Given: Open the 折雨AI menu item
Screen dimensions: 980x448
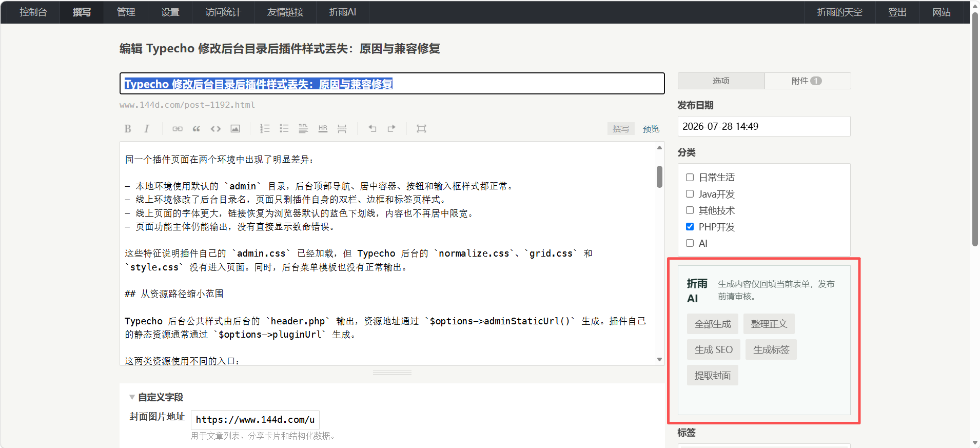Looking at the screenshot, I should (343, 12).
